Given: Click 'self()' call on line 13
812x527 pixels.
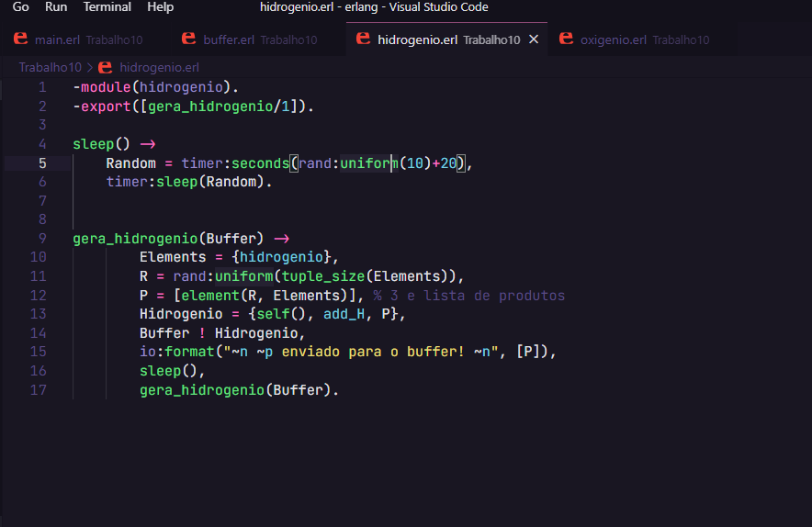Looking at the screenshot, I should (282, 314).
